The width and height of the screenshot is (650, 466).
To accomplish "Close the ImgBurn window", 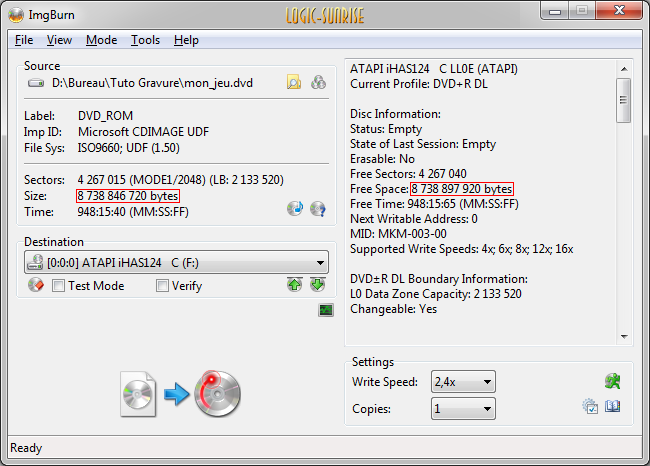I will click(619, 11).
